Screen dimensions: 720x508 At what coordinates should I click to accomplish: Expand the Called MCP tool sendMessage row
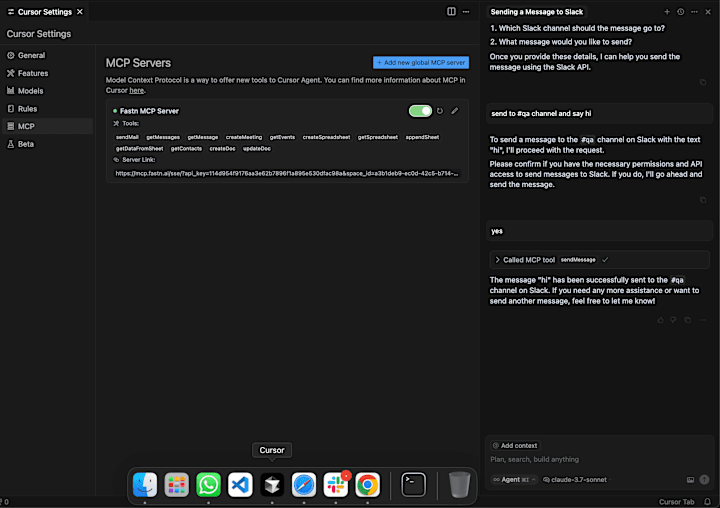[599, 260]
